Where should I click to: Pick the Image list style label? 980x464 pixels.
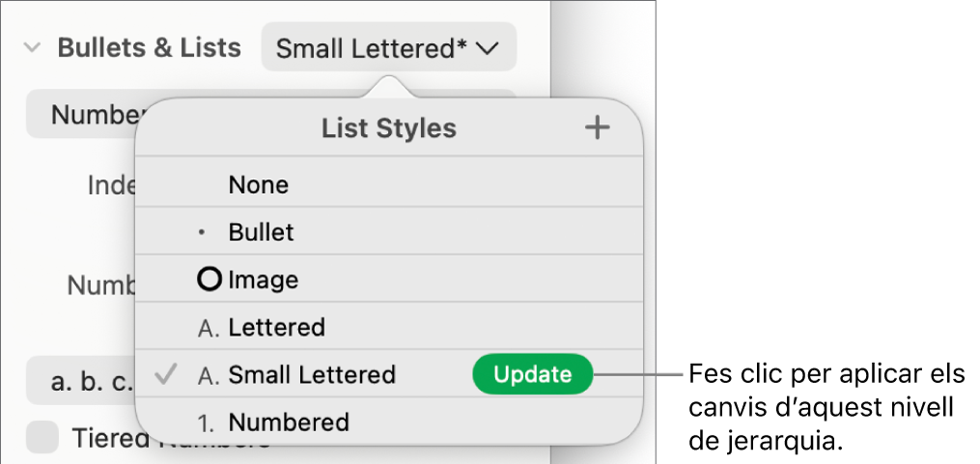tap(264, 281)
